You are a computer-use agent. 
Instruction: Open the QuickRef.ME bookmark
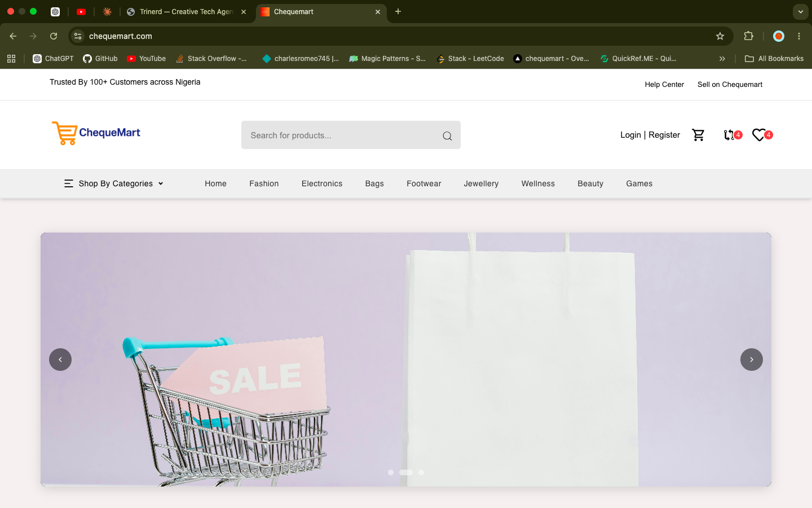(638, 59)
